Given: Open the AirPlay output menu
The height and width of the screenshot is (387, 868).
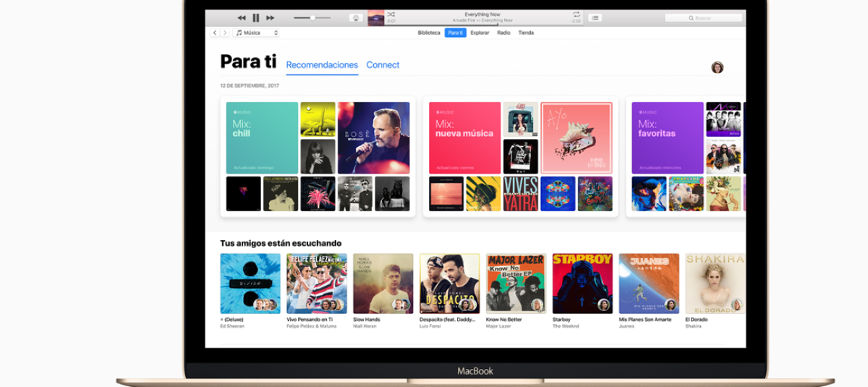Looking at the screenshot, I should [x=356, y=18].
